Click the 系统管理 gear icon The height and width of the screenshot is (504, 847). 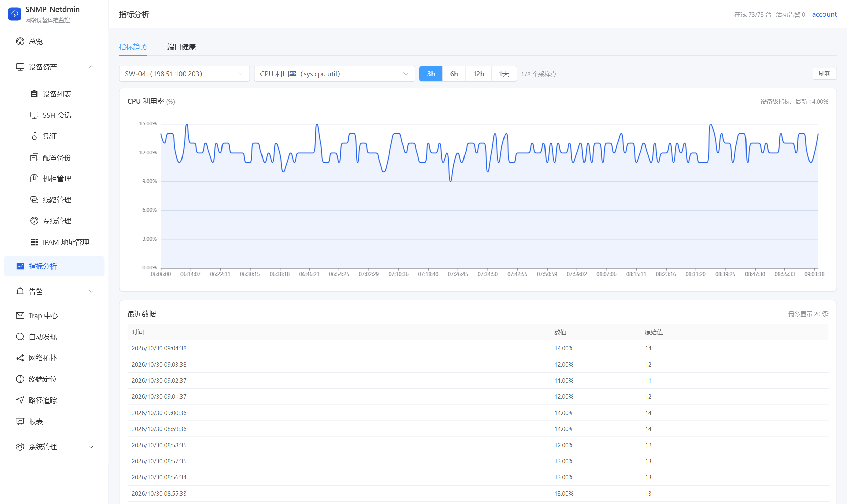20,447
